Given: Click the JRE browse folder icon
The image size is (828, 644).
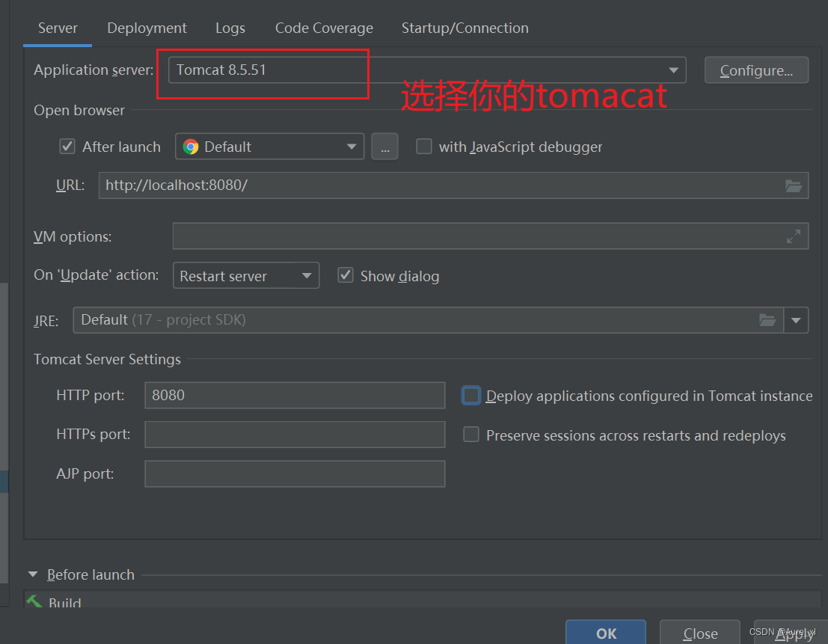Looking at the screenshot, I should coord(767,320).
